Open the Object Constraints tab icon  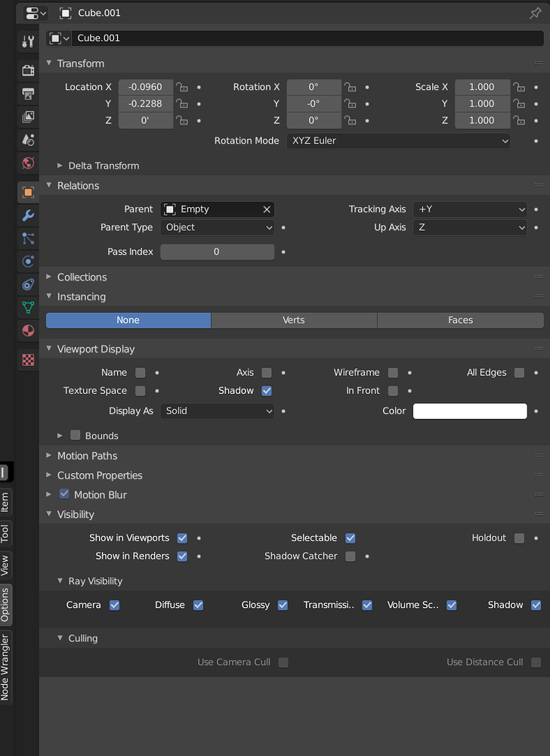[28, 284]
